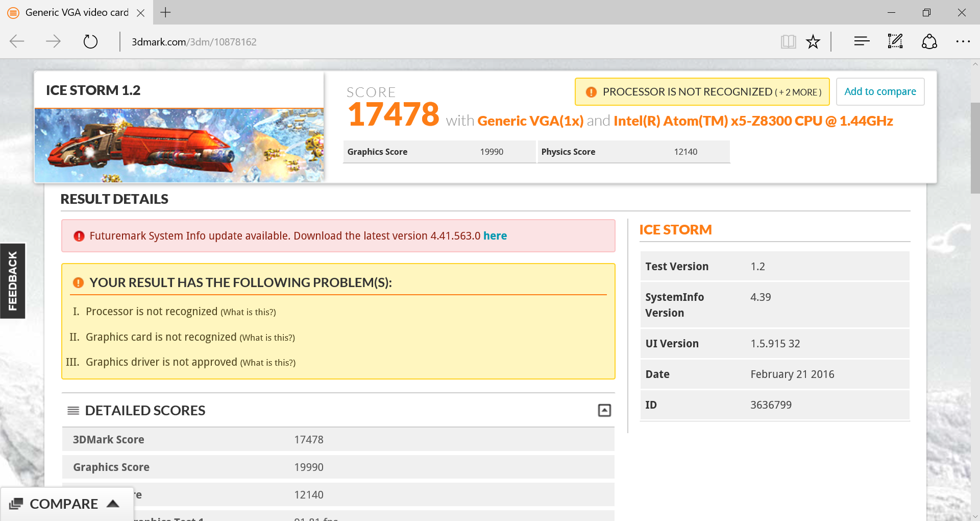Refresh the 3DMark results page
The height and width of the screenshot is (521, 980).
[90, 41]
